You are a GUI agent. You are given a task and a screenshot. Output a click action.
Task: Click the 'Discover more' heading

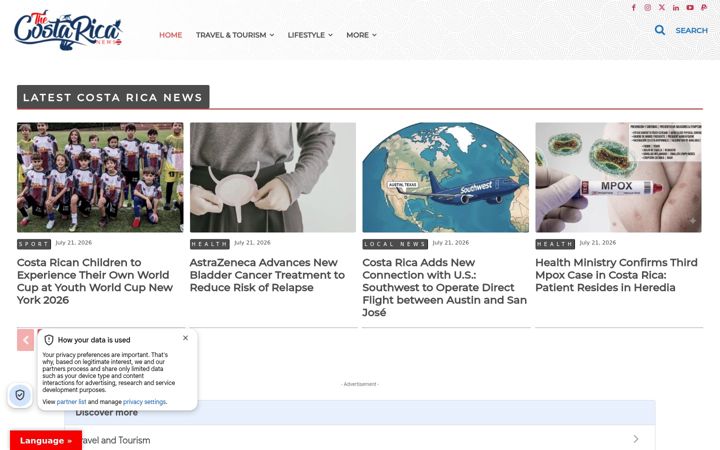click(107, 412)
